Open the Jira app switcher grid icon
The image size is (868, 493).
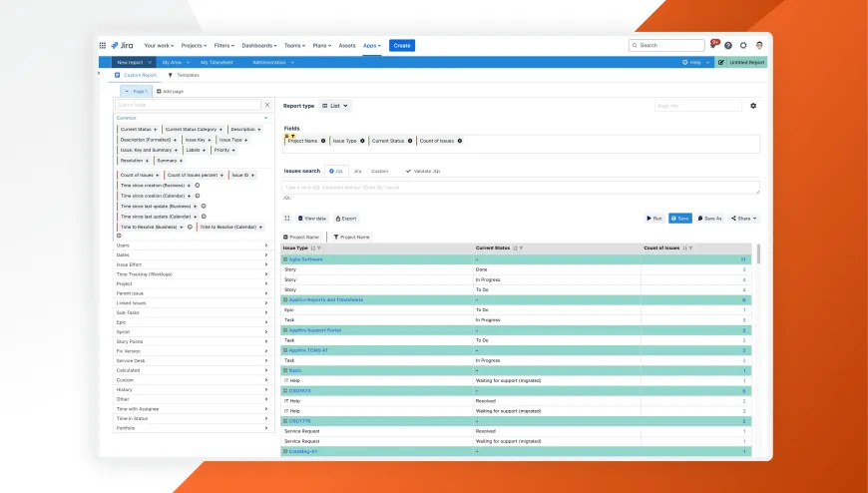click(x=103, y=46)
